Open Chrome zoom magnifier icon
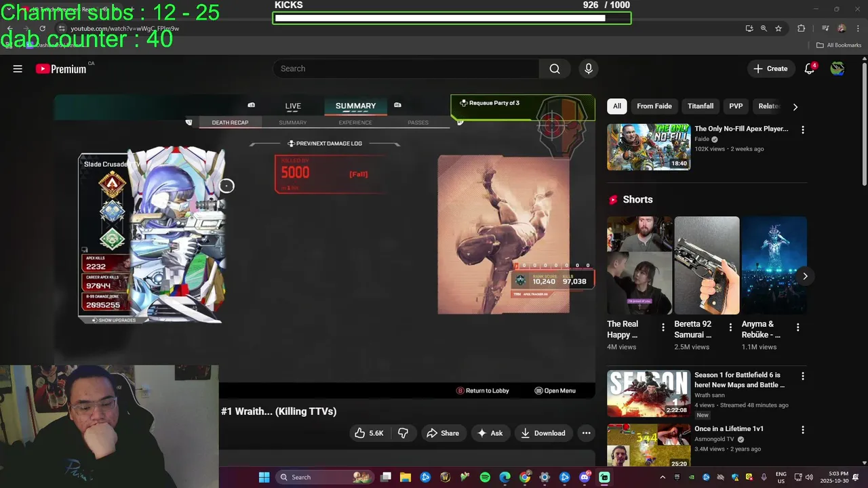This screenshot has width=868, height=488. click(x=764, y=28)
